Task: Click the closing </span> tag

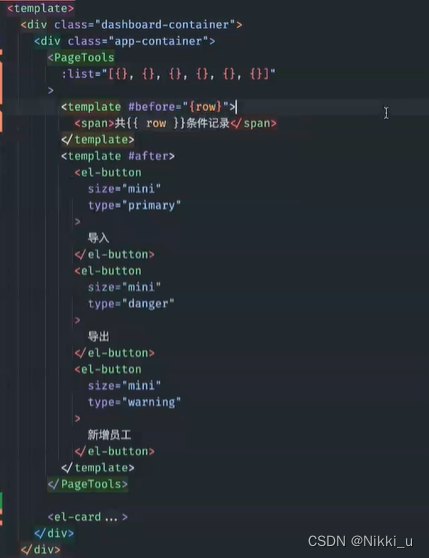Action: pyautogui.click(x=253, y=123)
